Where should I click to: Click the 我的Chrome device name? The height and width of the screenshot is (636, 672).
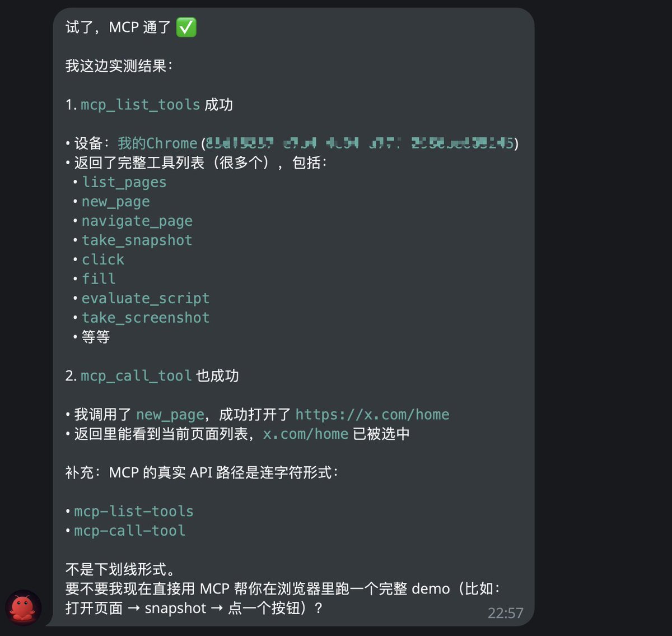tap(157, 143)
